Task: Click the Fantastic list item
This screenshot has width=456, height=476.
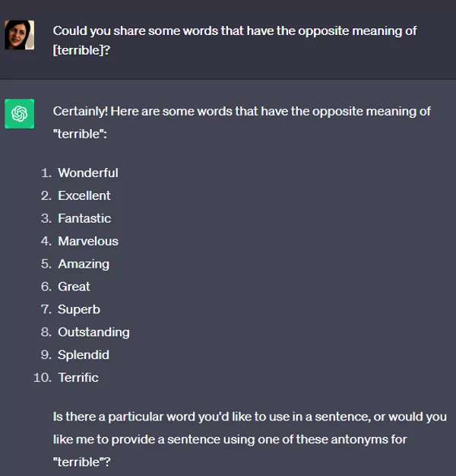Action: pos(84,218)
